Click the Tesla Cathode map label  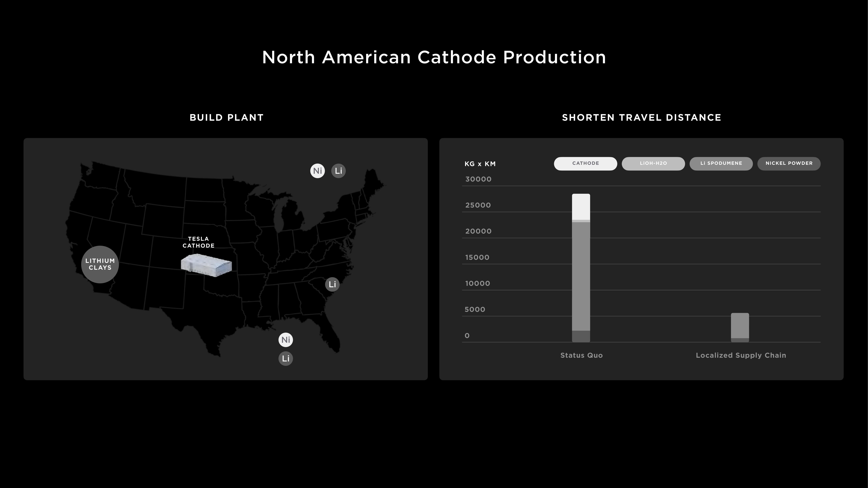pos(199,242)
